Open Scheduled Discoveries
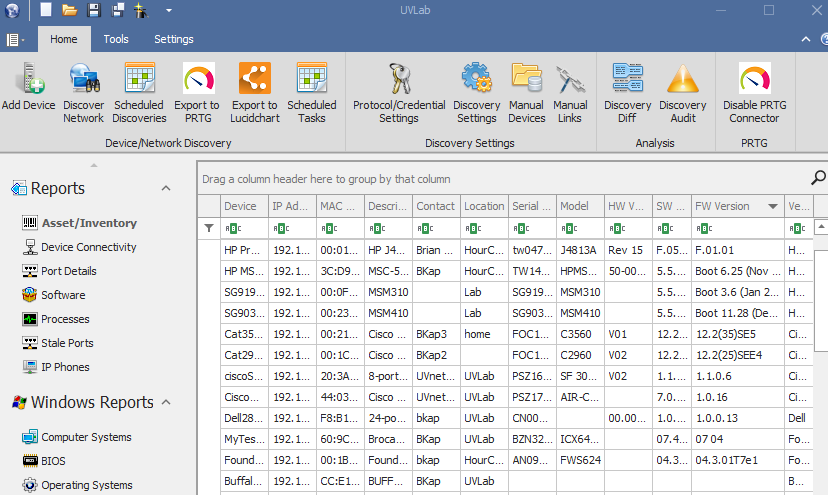 click(139, 93)
